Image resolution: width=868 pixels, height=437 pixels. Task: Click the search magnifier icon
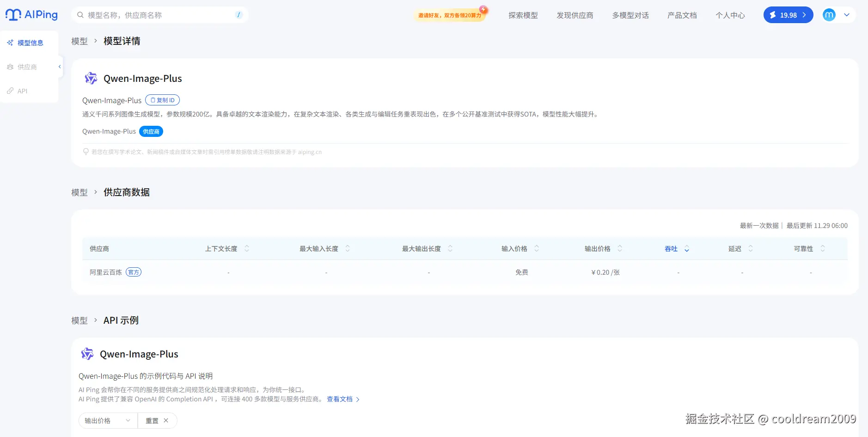point(80,15)
